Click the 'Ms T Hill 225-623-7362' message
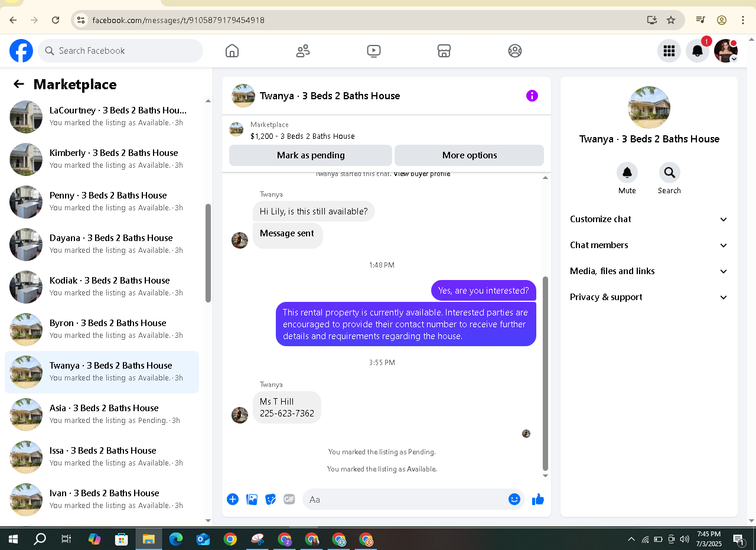The width and height of the screenshot is (756, 550). (287, 407)
